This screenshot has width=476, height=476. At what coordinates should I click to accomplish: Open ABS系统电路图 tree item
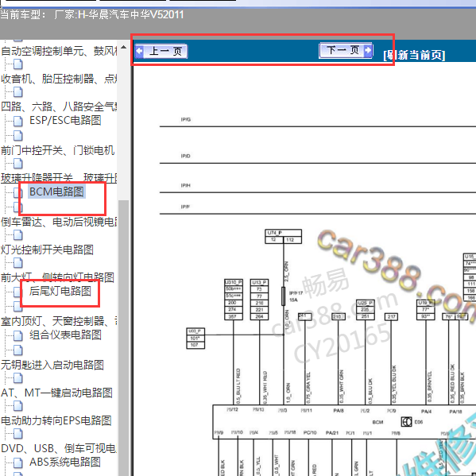tap(65, 462)
